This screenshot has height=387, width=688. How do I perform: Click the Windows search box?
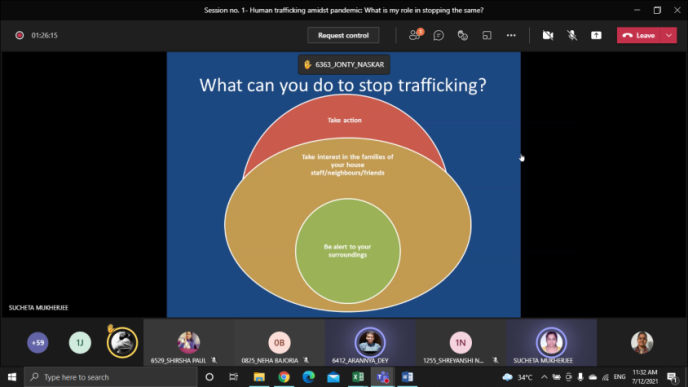110,377
